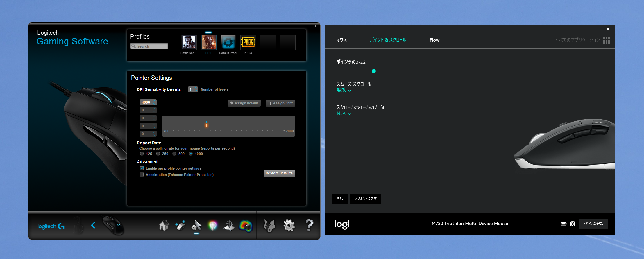Viewport: 644px width, 259px height.
Task: Select the 1000 report rate option
Action: [x=191, y=154]
